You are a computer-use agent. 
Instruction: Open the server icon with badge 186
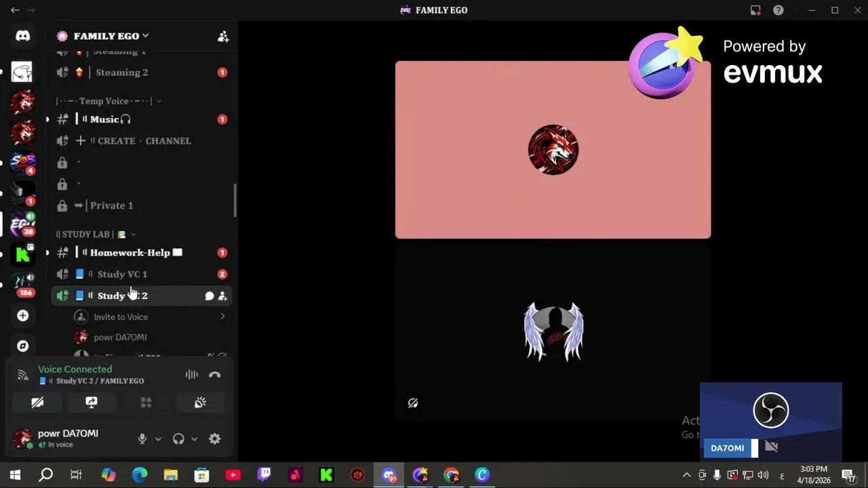pyautogui.click(x=22, y=285)
